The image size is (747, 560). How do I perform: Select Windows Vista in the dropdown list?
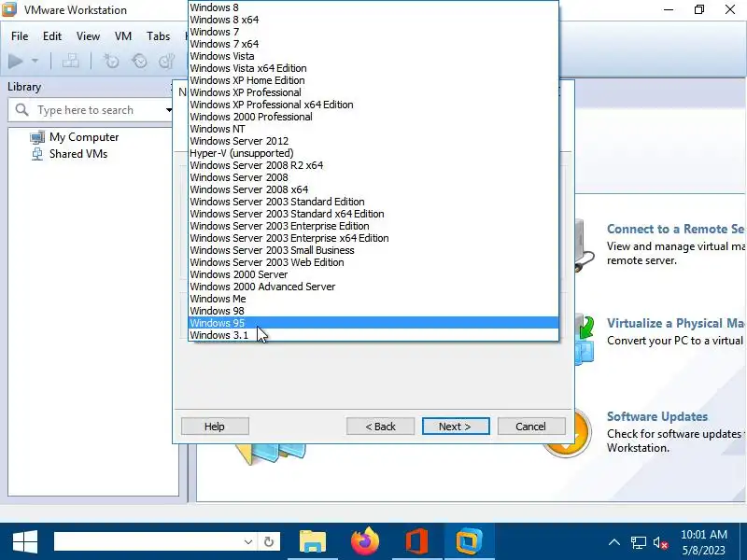[373, 56]
